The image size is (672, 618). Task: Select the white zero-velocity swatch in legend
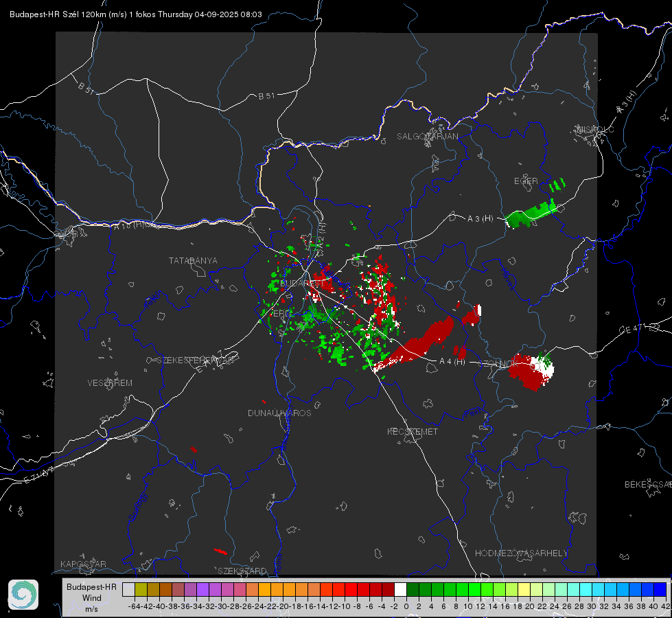coord(400,590)
